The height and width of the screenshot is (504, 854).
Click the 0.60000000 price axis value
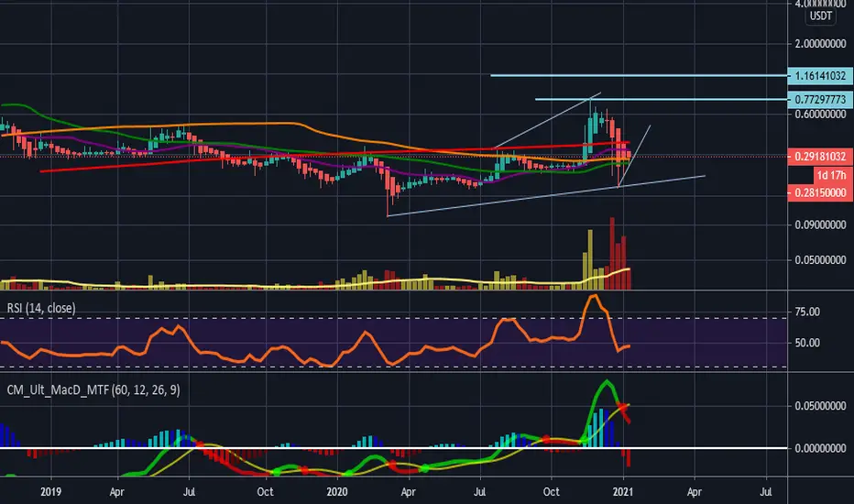[x=820, y=114]
